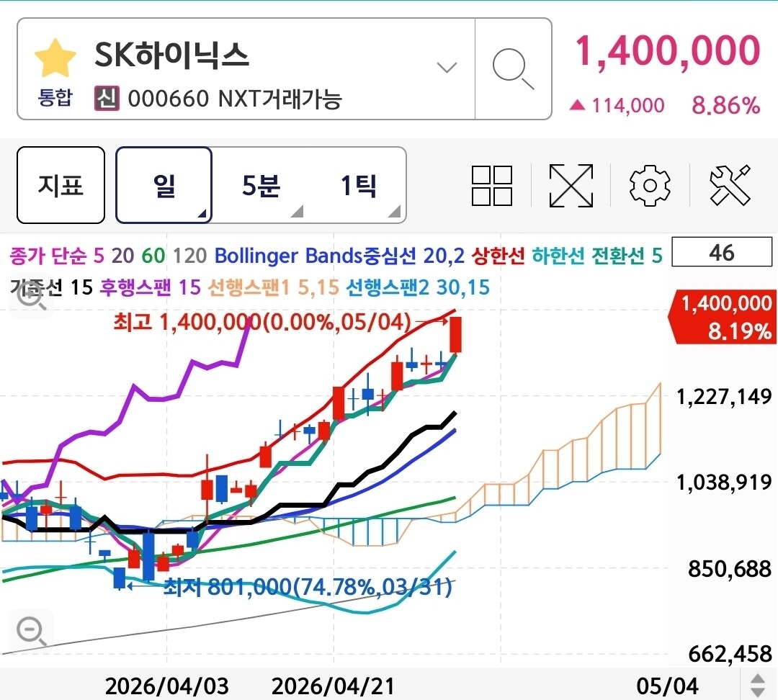Click the 하한선 lower band legend
The height and width of the screenshot is (700, 778).
[x=558, y=256]
